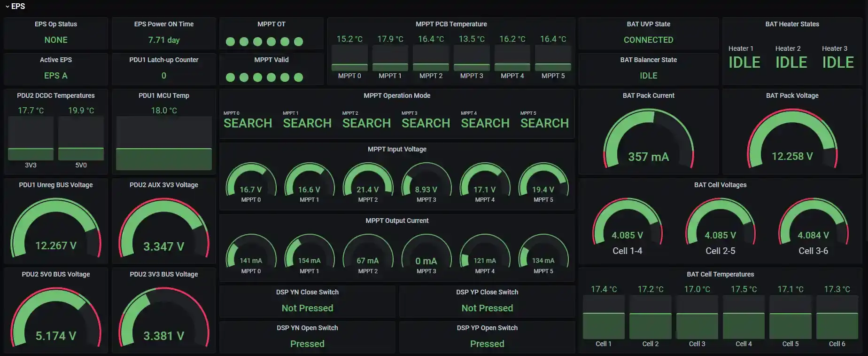Click the CONNECTED UVP state value
The height and width of the screenshot is (356, 868).
(x=649, y=40)
